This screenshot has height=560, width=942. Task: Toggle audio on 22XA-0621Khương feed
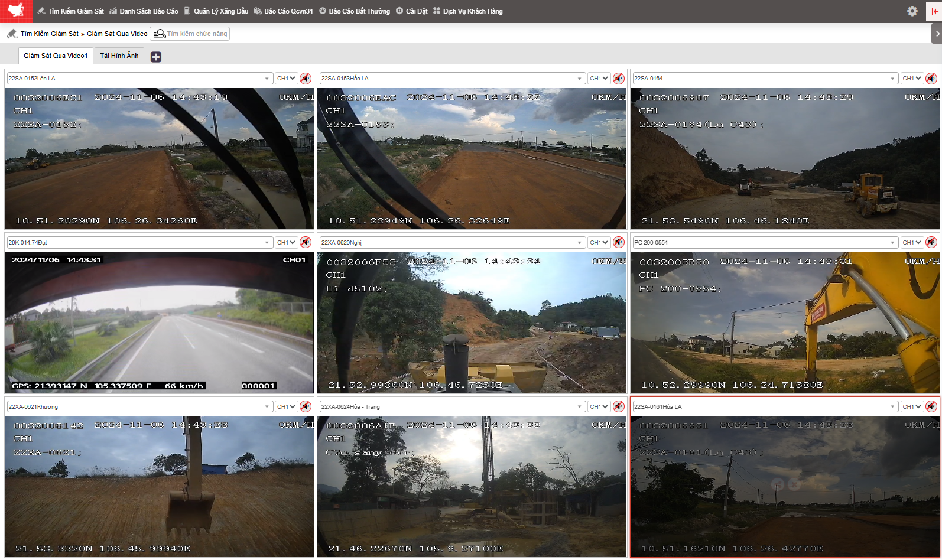[306, 406]
